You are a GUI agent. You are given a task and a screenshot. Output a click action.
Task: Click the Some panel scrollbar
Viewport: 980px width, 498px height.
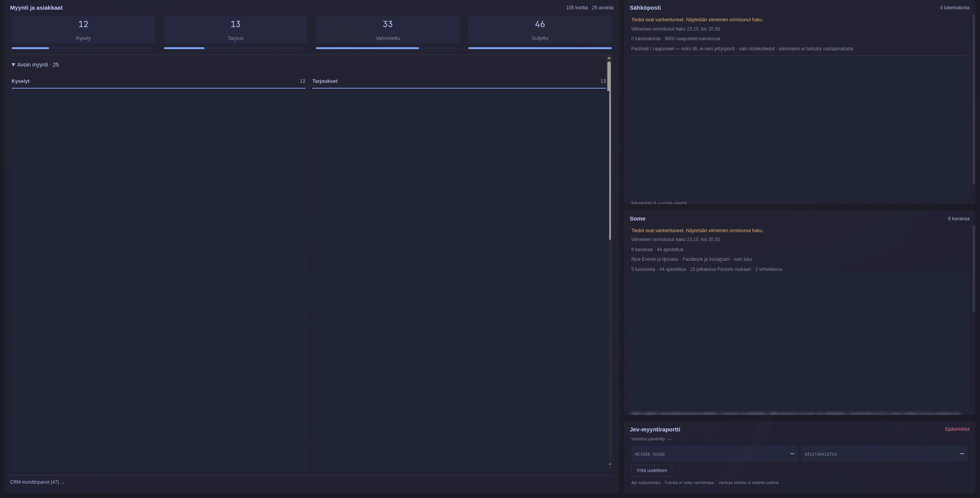pos(973,269)
